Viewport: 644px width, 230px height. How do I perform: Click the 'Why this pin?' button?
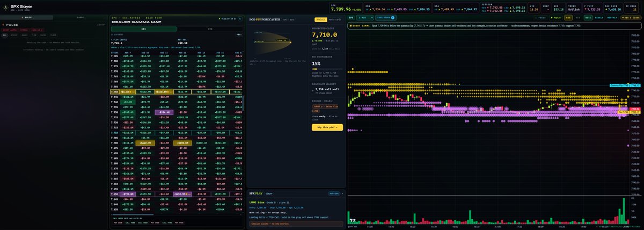point(327,127)
